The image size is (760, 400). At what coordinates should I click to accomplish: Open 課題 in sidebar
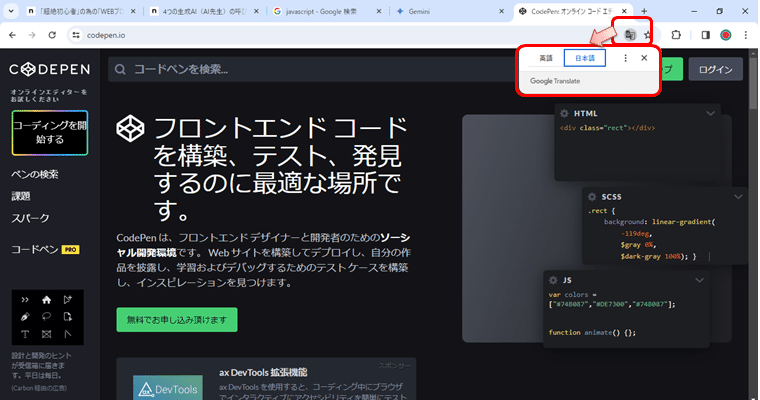point(21,196)
